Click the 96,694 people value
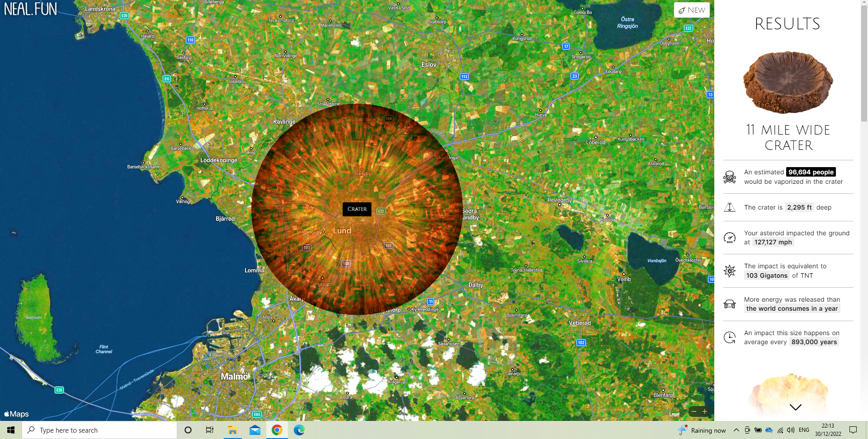Screen dimensions: 868x439 click(811, 172)
